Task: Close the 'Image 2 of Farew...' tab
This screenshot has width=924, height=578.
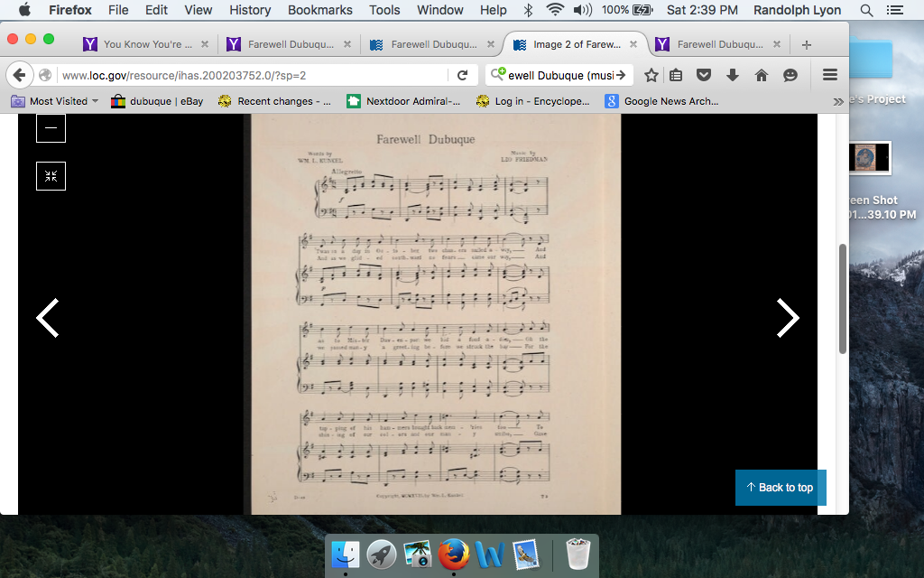Action: (x=633, y=44)
